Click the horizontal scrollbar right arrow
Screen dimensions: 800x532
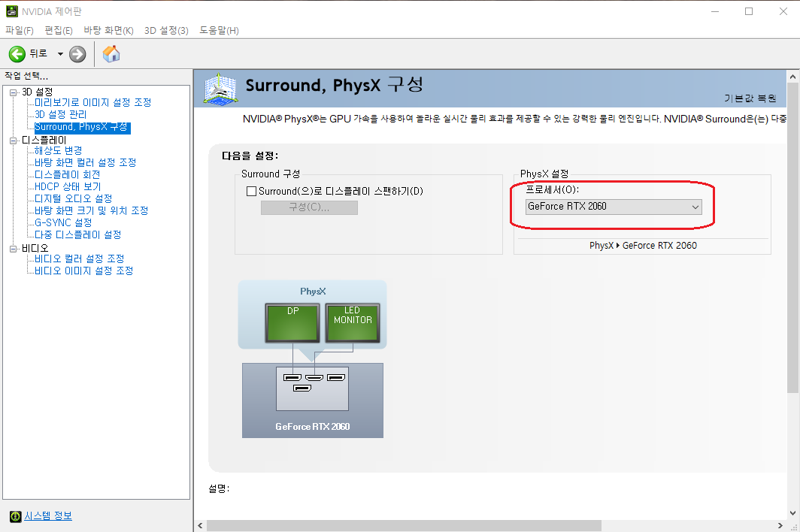click(x=780, y=525)
